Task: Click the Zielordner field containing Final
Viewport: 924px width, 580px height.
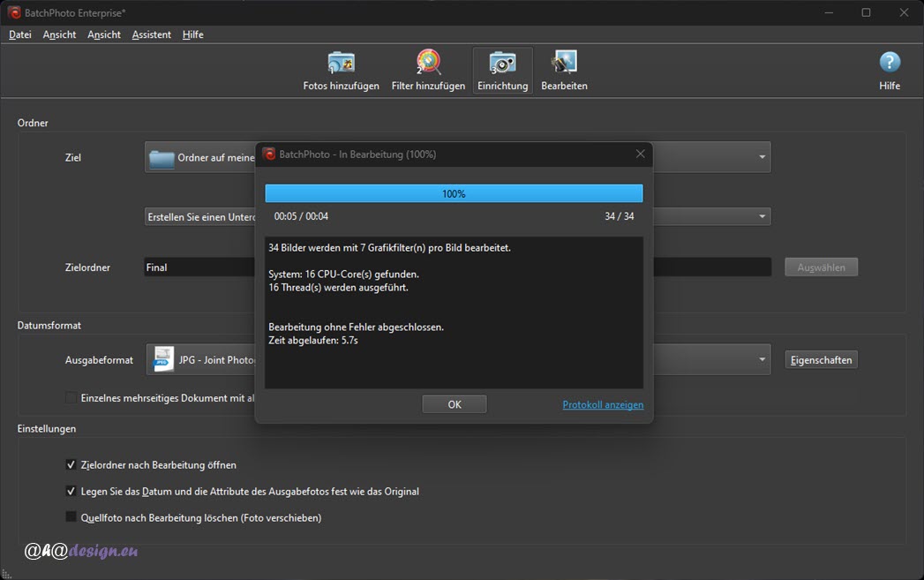Action: [457, 267]
